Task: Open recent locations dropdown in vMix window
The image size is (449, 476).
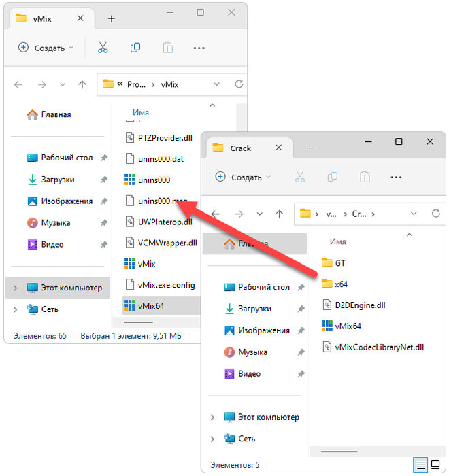Action: [63, 84]
